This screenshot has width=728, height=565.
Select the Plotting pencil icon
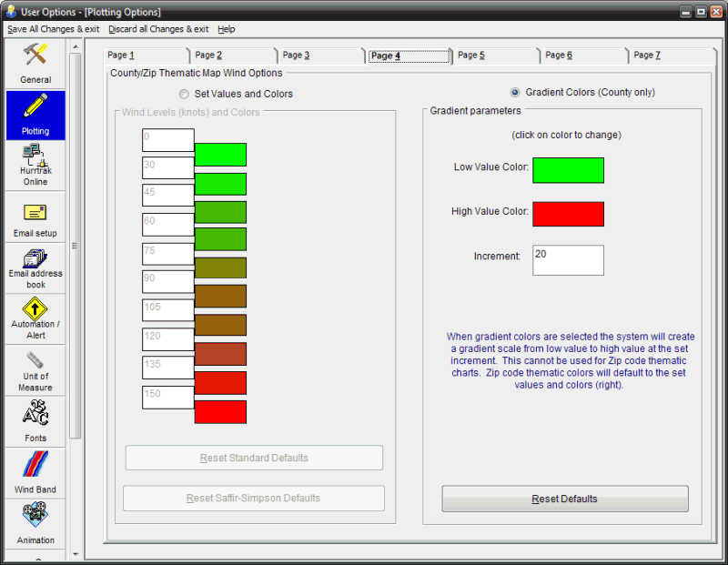point(35,106)
